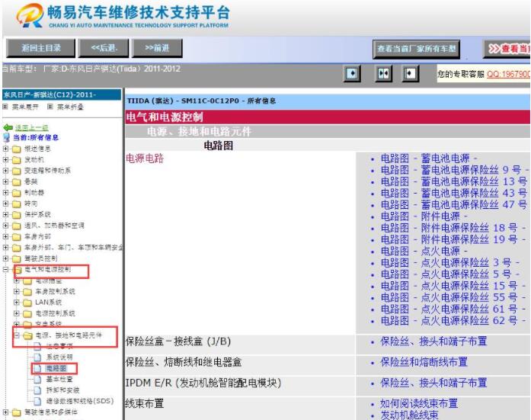
Task: Open the QQ customer service link
Action: 509,74
